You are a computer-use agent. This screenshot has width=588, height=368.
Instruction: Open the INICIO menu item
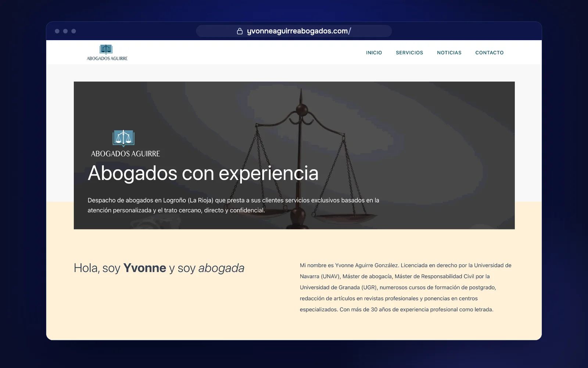pos(374,53)
